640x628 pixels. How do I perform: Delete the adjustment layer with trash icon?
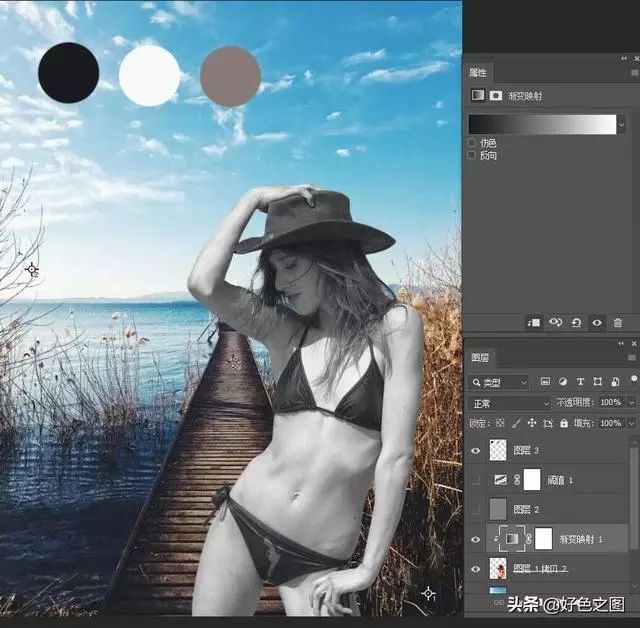pyautogui.click(x=618, y=322)
